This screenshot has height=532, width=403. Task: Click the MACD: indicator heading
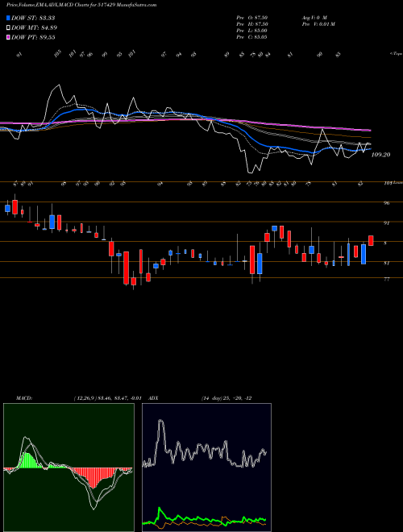[x=23, y=398]
